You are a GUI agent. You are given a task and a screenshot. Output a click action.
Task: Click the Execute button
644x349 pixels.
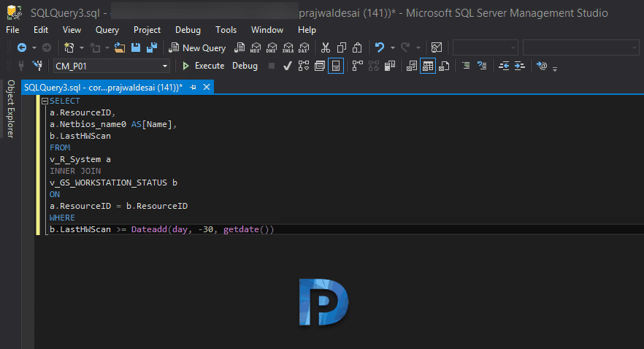click(203, 66)
